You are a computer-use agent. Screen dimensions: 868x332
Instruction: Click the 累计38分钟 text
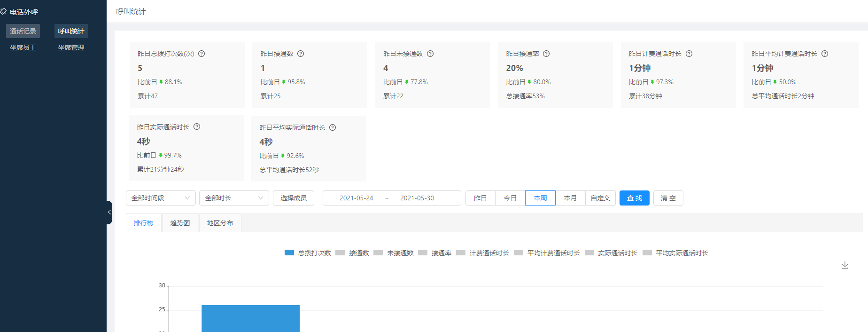pyautogui.click(x=645, y=96)
